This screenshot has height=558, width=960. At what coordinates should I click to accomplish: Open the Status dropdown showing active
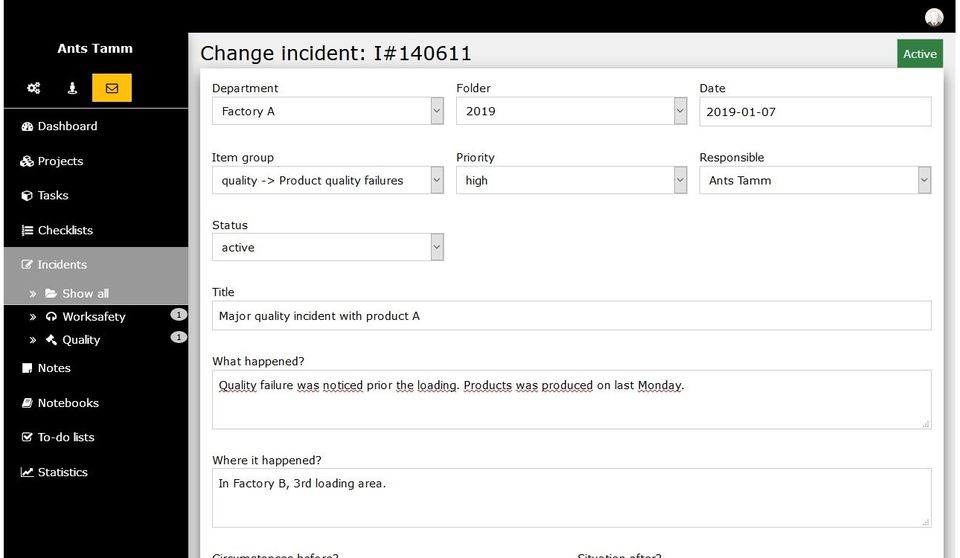point(327,247)
